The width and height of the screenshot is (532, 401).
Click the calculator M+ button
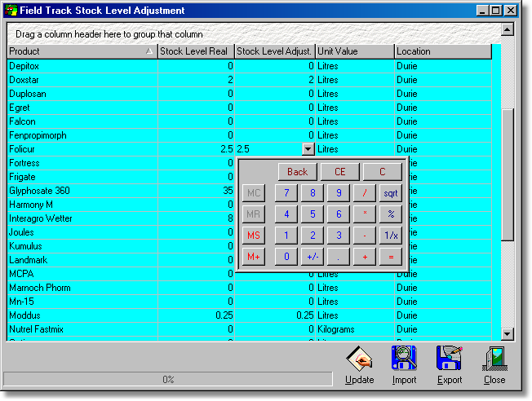click(x=254, y=257)
